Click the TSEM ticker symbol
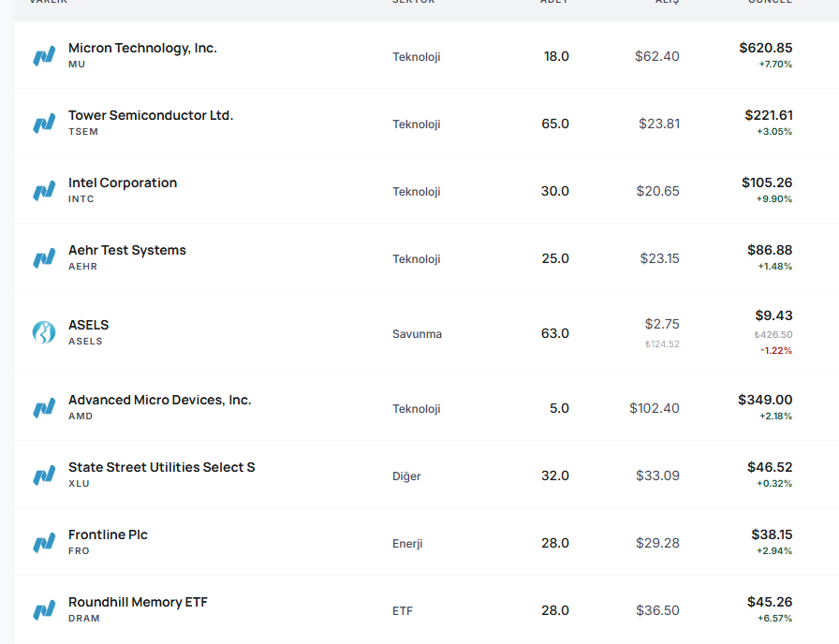The image size is (839, 644). (83, 132)
